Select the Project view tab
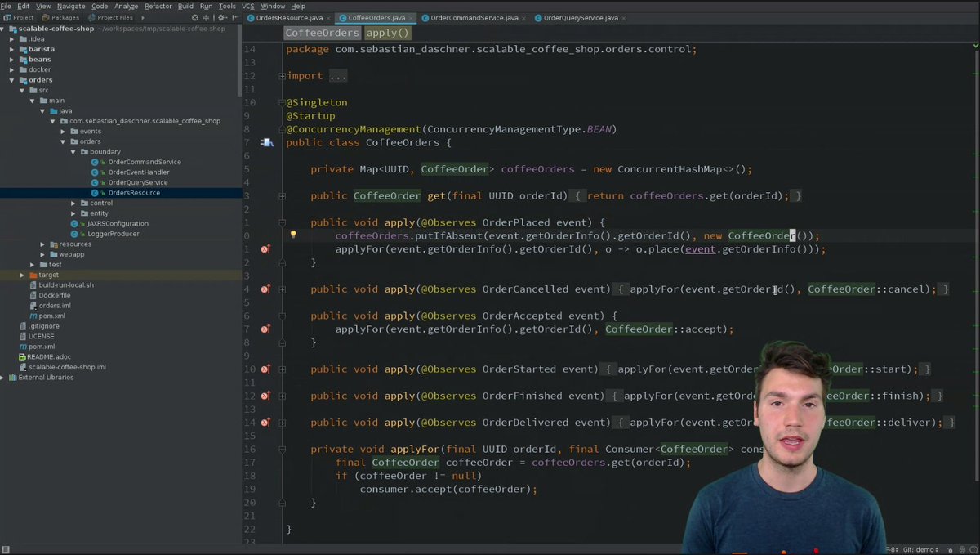 pos(19,17)
